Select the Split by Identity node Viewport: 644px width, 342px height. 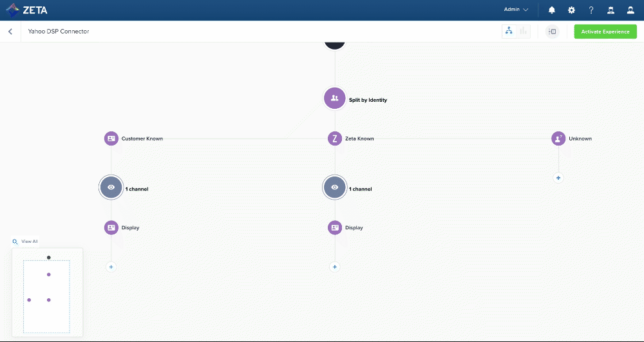click(334, 99)
